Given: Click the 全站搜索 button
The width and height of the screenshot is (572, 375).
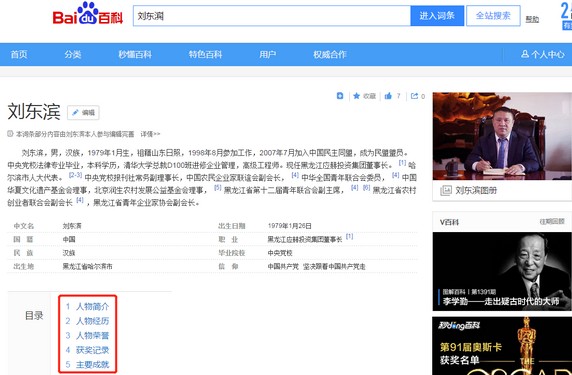Looking at the screenshot, I should [x=493, y=16].
